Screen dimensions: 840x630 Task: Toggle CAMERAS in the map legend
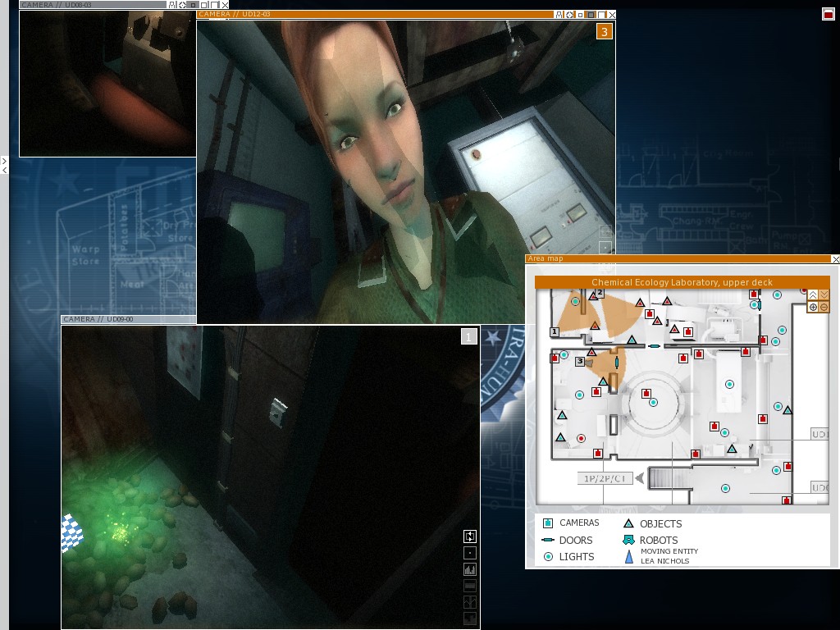point(571,523)
